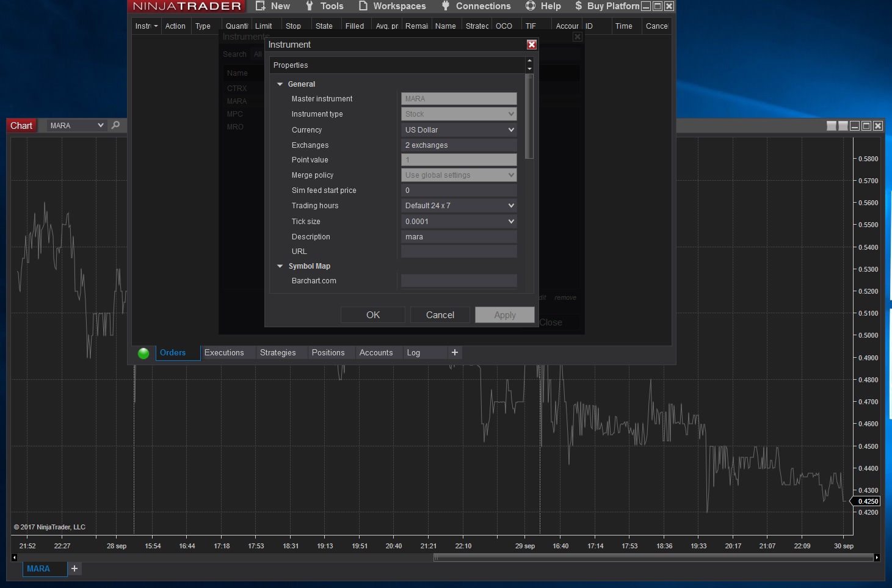892x588 pixels.
Task: Select MPC in the Instruments list
Action: click(x=235, y=114)
